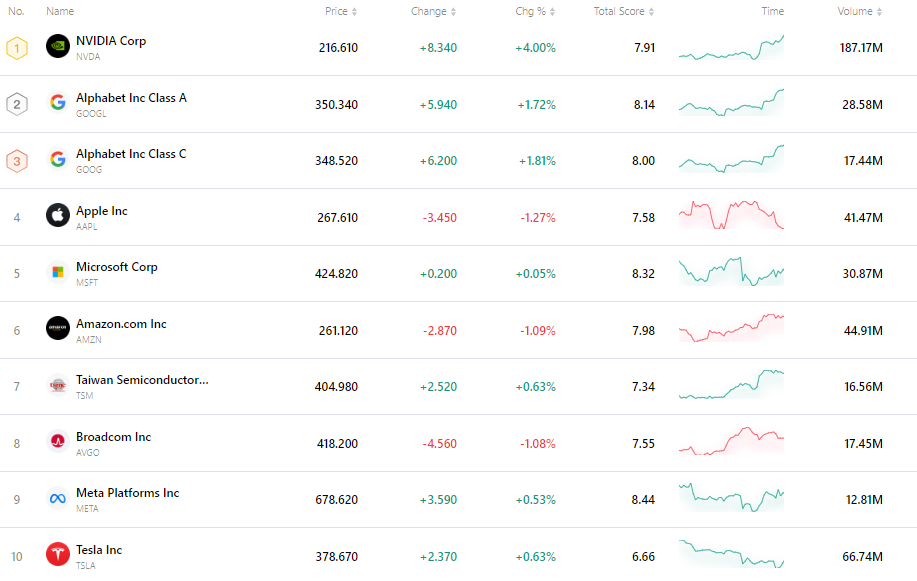Click the gold hexagon rank badge for NVIDIA
This screenshot has height=581, width=917.
pyautogui.click(x=16, y=45)
